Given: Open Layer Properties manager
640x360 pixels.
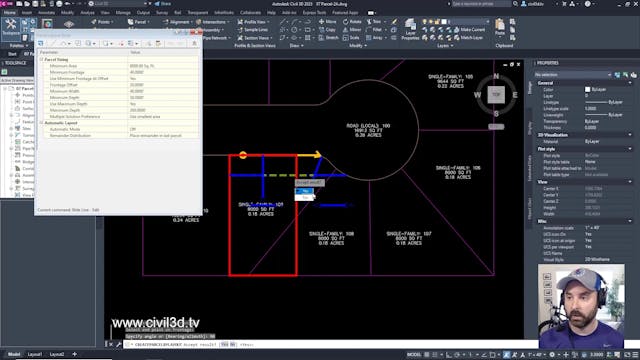Looking at the screenshot, I should tap(410, 29).
